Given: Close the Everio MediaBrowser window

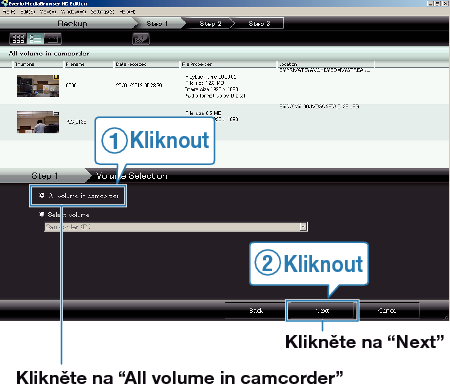Looking at the screenshot, I should pos(445,3).
